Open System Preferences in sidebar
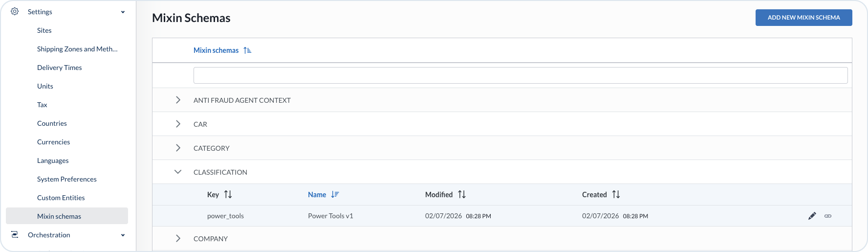Screen dimensions: 868x252 pyautogui.click(x=67, y=179)
